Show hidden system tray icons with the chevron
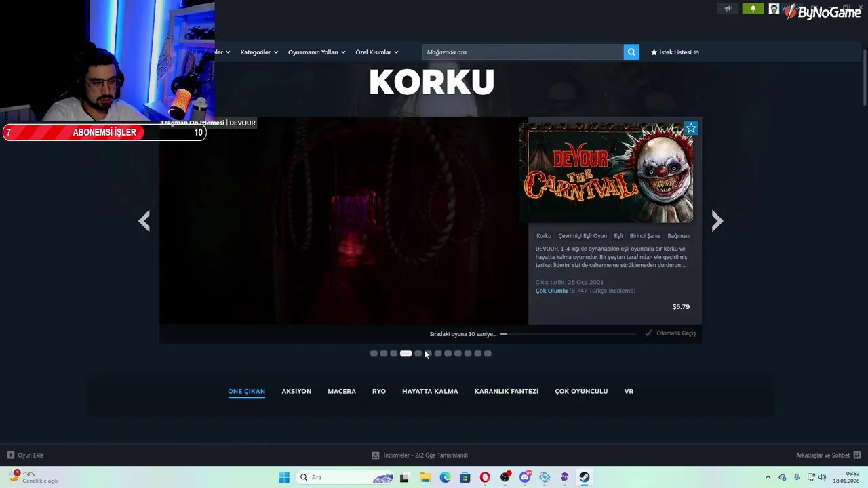This screenshot has width=868, height=488. click(x=768, y=477)
